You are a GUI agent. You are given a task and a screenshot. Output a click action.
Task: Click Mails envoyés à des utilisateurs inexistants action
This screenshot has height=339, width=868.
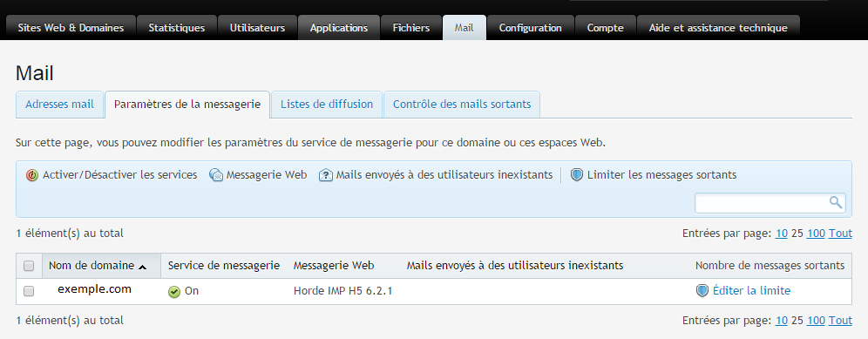coord(444,175)
